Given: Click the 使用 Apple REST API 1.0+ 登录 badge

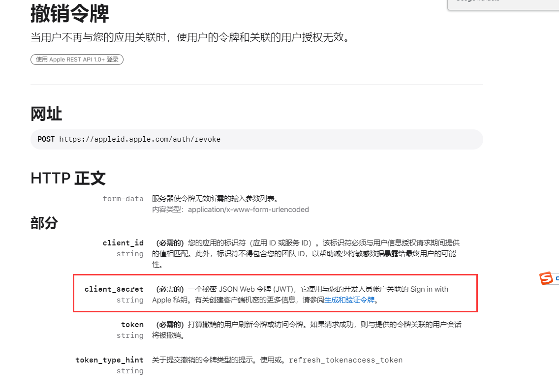Looking at the screenshot, I should (x=77, y=60).
